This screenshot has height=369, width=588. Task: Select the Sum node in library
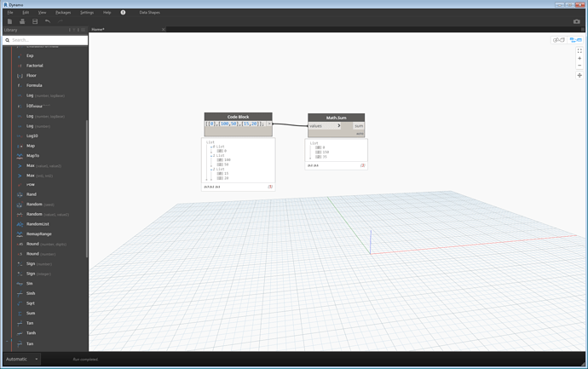(x=31, y=314)
